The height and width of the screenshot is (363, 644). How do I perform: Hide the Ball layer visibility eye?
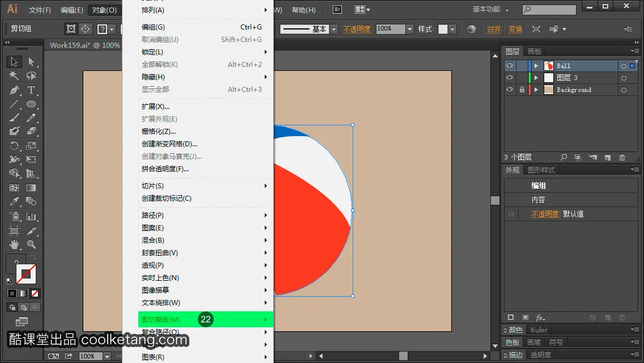(x=510, y=65)
